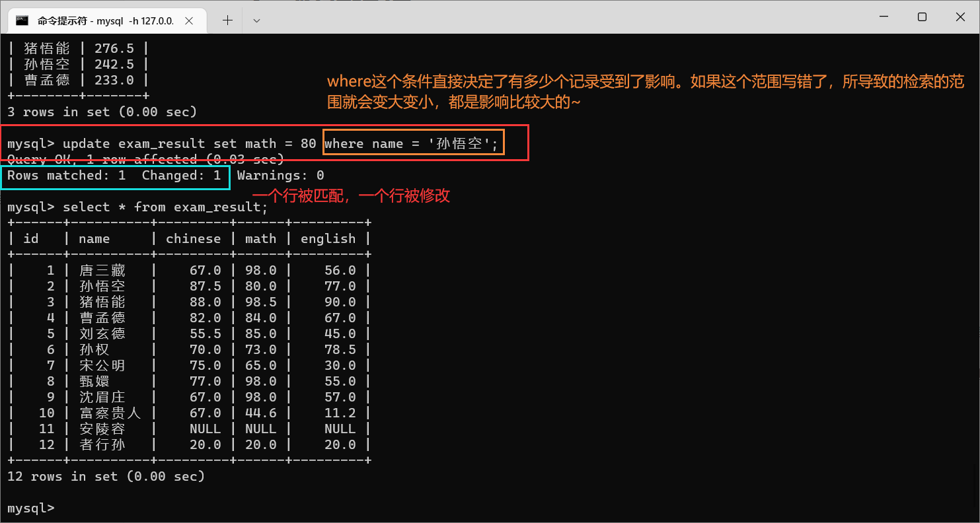
Task: Click the name 沈眉庄 in row 9
Action: [x=102, y=397]
